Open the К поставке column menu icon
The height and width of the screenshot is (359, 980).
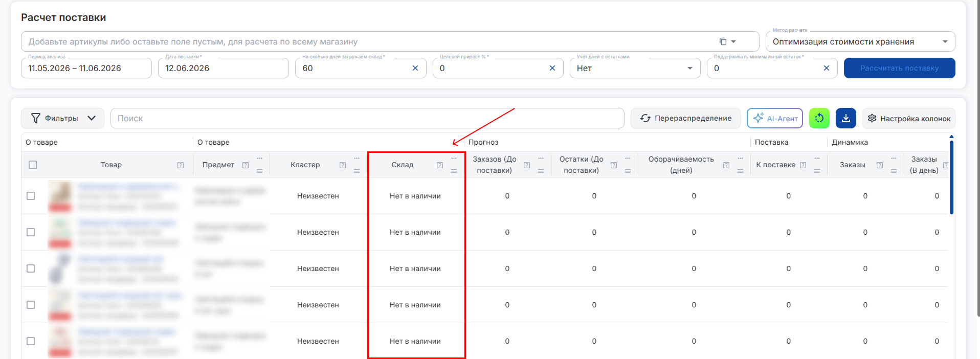coord(817,171)
